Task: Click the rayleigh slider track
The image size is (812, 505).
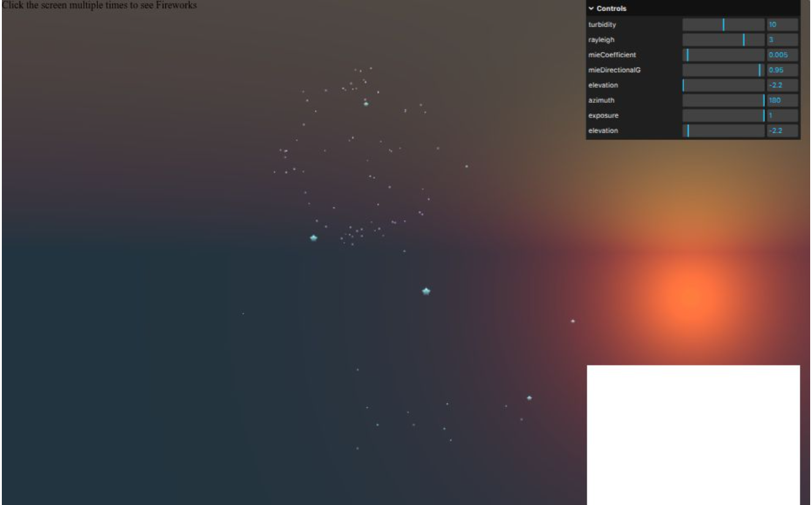Action: [723, 40]
